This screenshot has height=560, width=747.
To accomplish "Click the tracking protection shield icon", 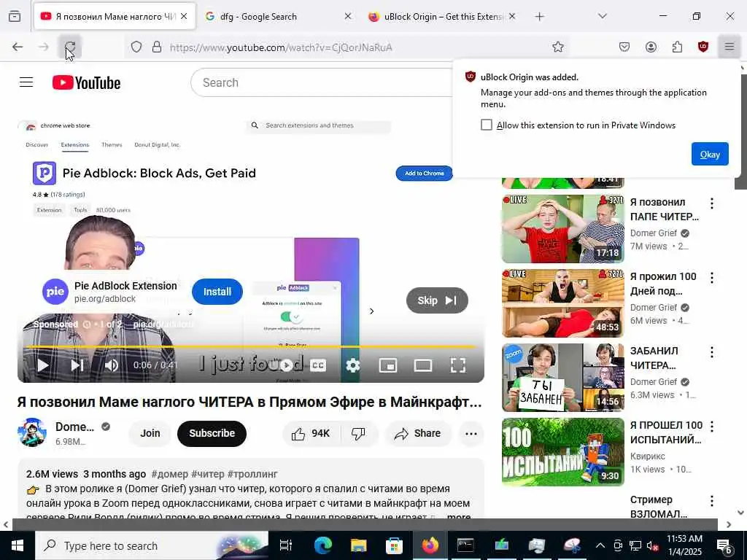I will pos(136,47).
